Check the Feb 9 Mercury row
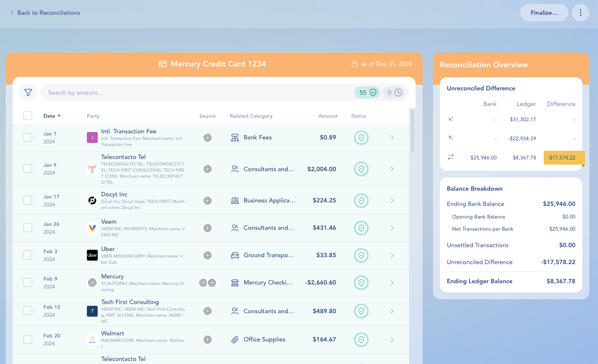 click(28, 282)
